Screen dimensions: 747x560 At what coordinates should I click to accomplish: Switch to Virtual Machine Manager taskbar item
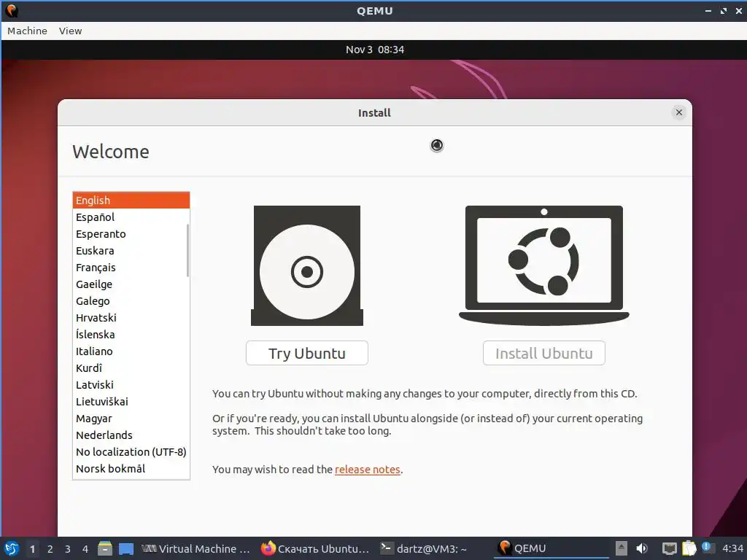196,549
